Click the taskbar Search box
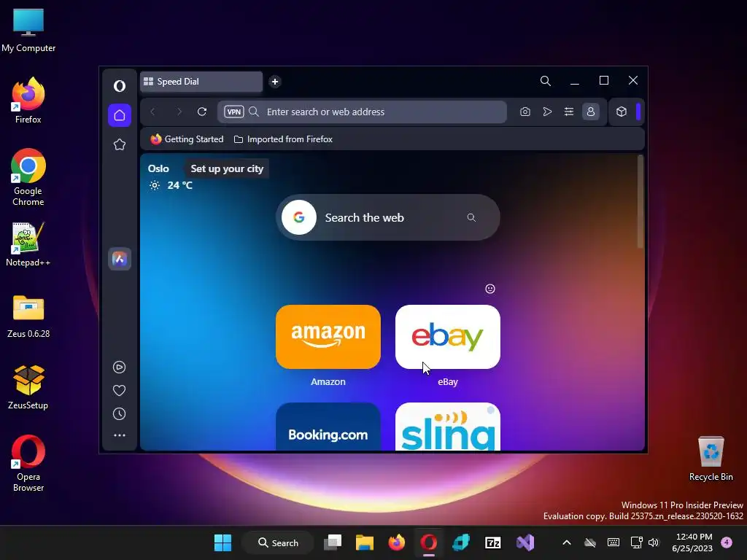Viewport: 747px width, 560px height. pos(278,542)
